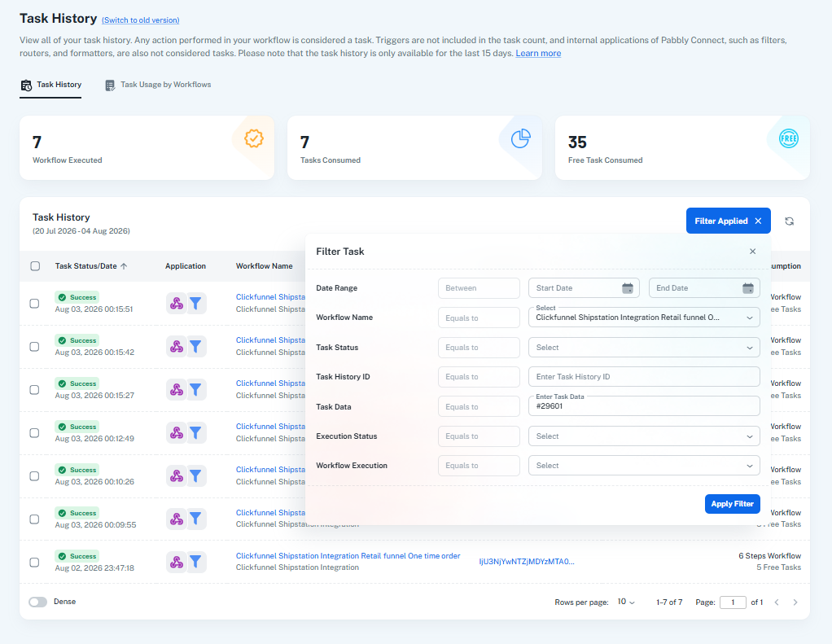Image resolution: width=832 pixels, height=644 pixels.
Task: Click Equals to operator for Task Status
Action: pos(479,348)
